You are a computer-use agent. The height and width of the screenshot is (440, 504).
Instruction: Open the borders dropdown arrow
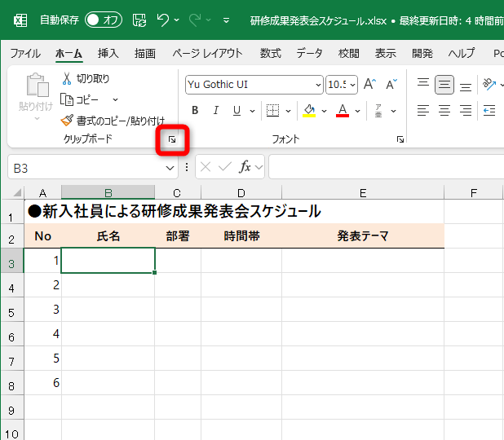point(289,111)
